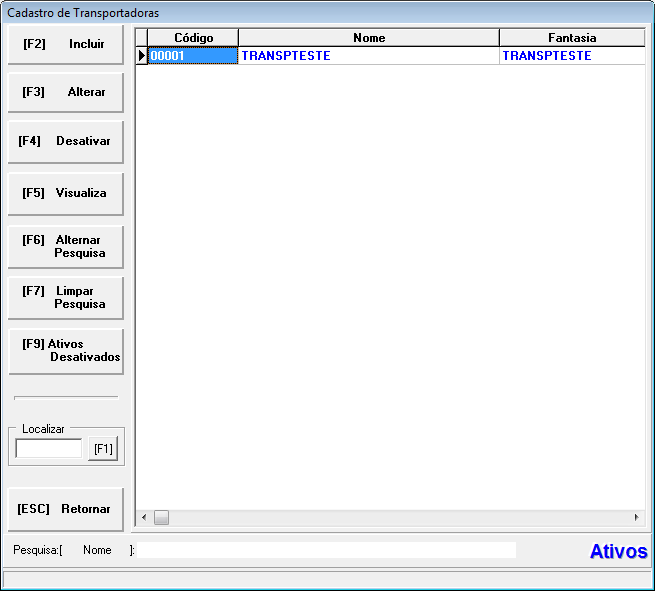The height and width of the screenshot is (591, 655).
Task: Click TRANSPTESTE cell in Fantasia column
Action: coord(571,56)
